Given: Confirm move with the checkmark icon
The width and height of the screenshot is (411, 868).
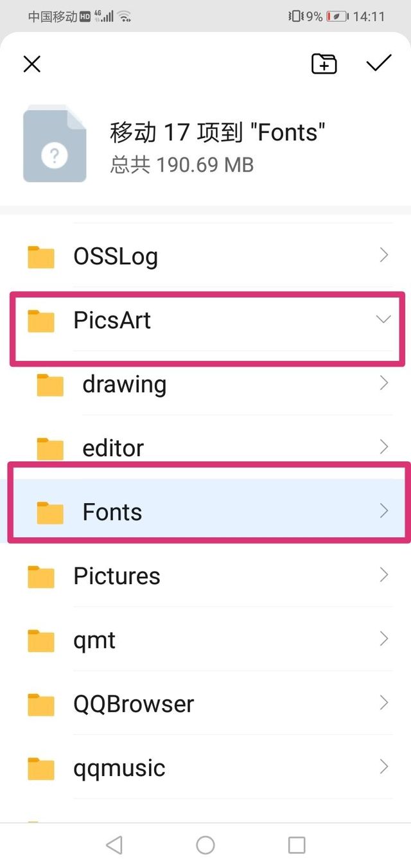Looking at the screenshot, I should 378,63.
